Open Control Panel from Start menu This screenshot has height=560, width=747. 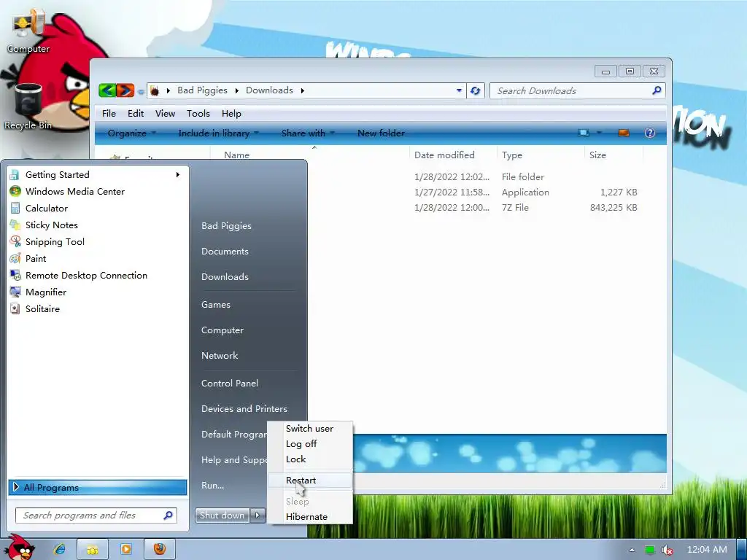click(230, 384)
